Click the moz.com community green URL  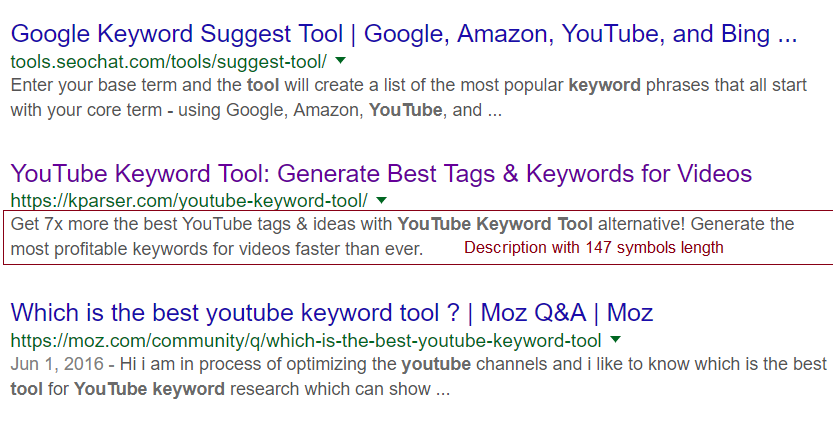tap(305, 341)
